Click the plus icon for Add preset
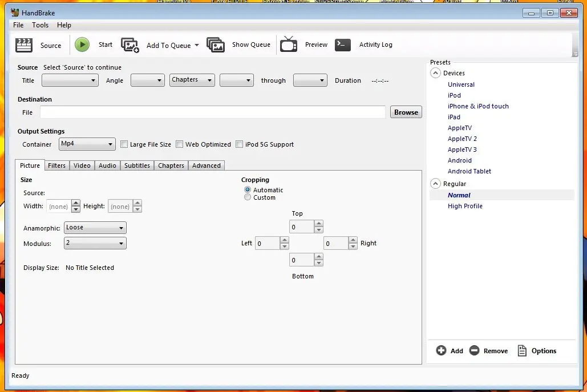The image size is (587, 392). click(441, 350)
